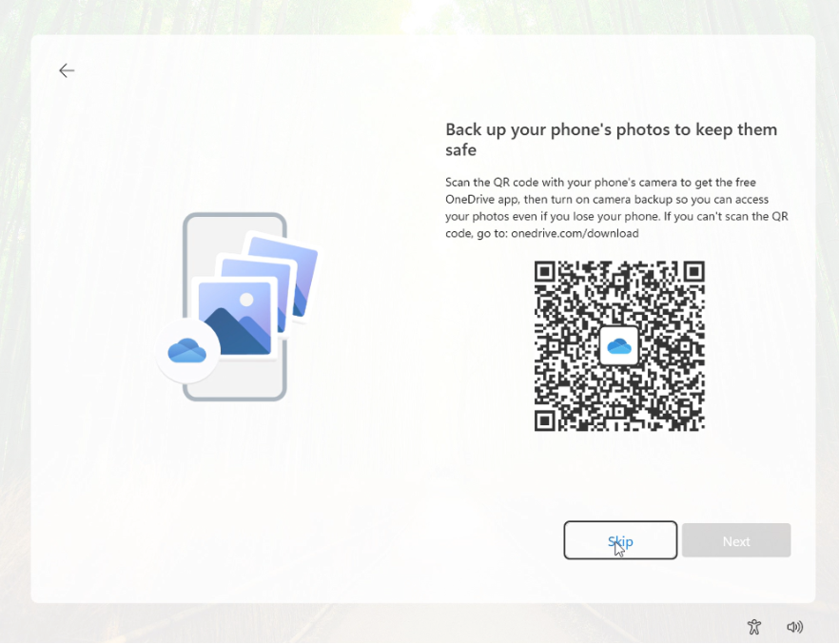Click the grayed-out Next button
The height and width of the screenshot is (644, 839).
point(736,540)
